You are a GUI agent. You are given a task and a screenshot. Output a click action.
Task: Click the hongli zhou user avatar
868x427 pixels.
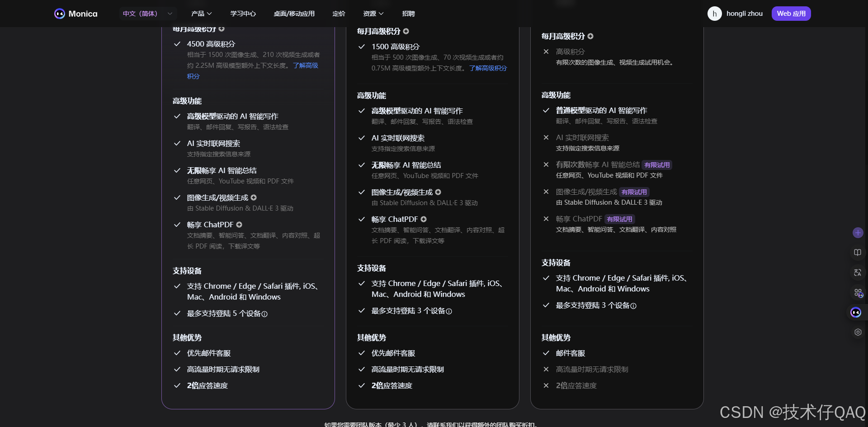[714, 14]
